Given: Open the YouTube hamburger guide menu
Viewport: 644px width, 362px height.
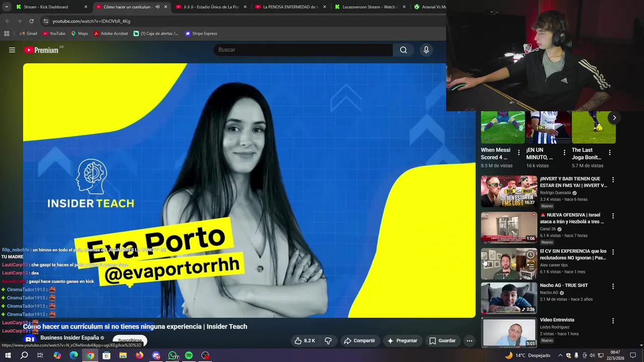Looking at the screenshot, I should click(x=12, y=50).
